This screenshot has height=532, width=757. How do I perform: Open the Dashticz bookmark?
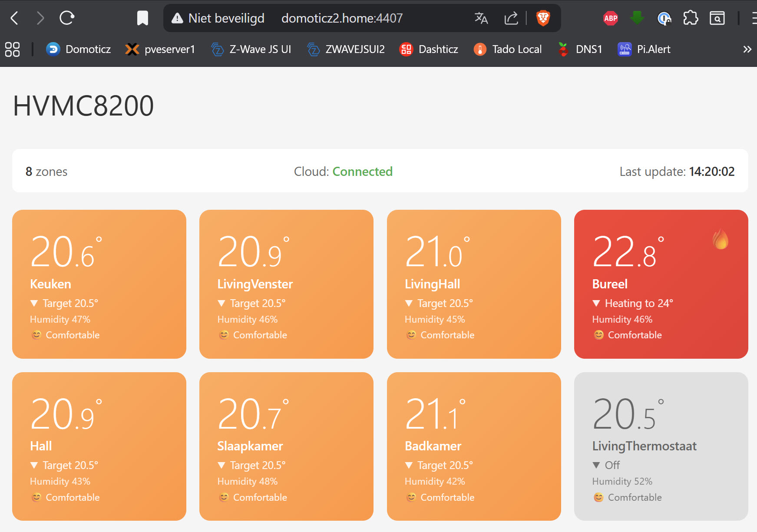(429, 50)
